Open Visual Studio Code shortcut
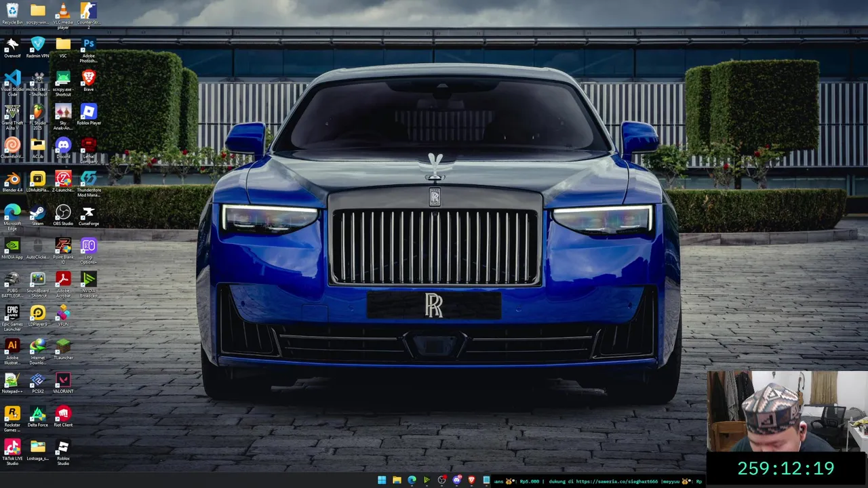868x488 pixels. coord(12,82)
